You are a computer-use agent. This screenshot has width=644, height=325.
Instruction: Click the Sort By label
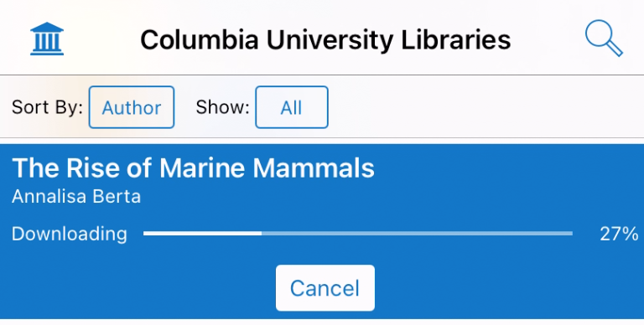(x=47, y=107)
